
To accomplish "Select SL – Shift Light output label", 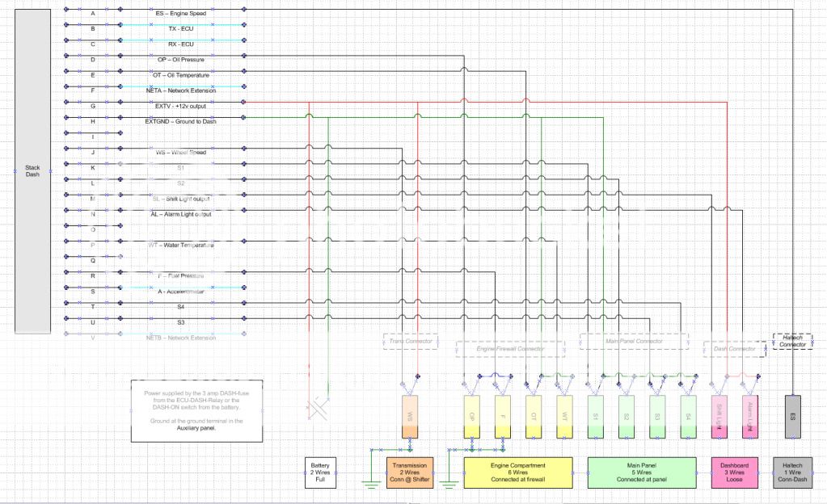I will click(181, 199).
